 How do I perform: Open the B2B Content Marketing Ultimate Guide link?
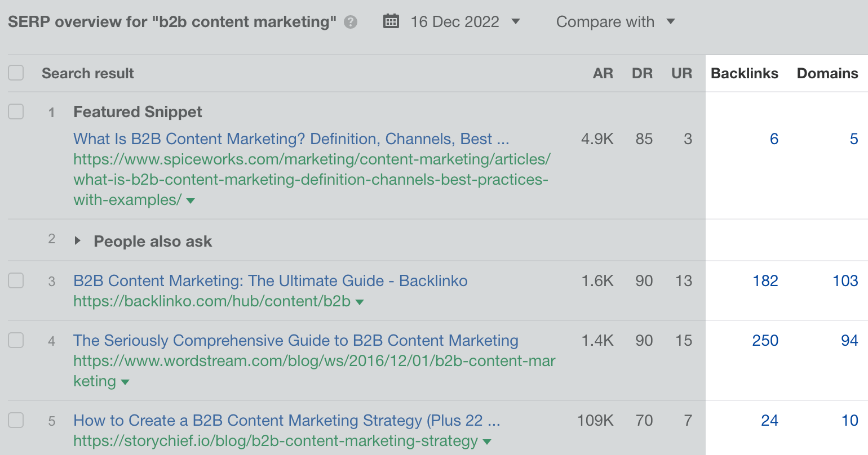click(270, 280)
